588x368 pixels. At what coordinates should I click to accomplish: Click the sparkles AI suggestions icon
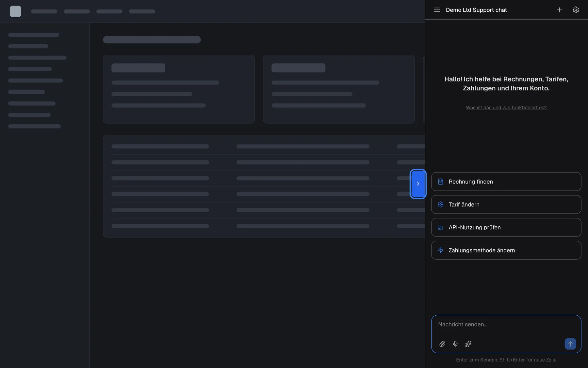468,344
